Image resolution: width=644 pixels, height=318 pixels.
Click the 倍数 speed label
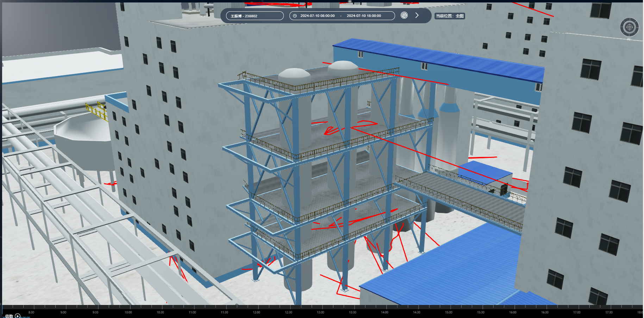point(9,316)
